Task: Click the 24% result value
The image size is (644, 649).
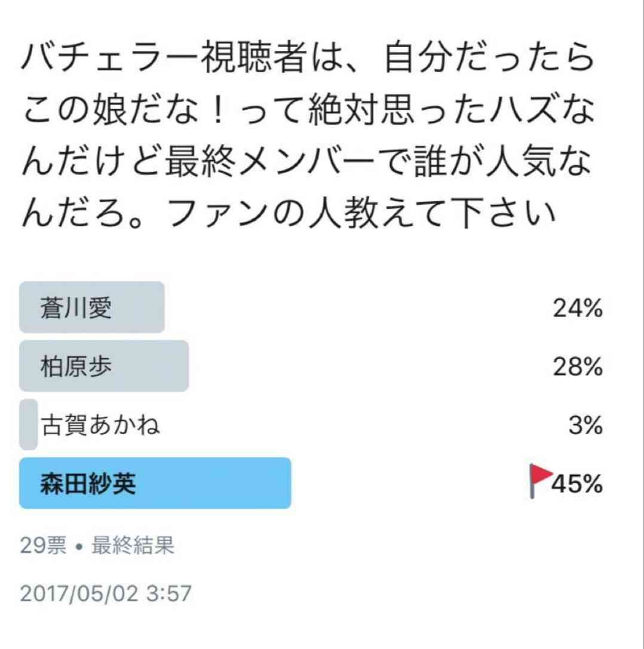Action: pos(578,308)
